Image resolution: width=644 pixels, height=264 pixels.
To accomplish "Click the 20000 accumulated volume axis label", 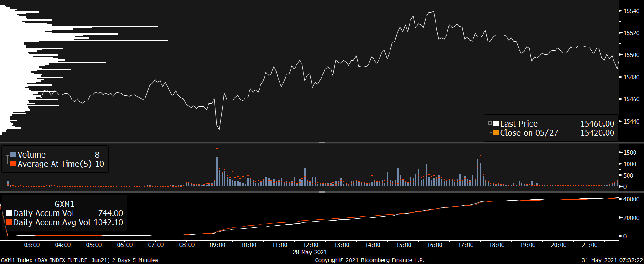I will [631, 218].
